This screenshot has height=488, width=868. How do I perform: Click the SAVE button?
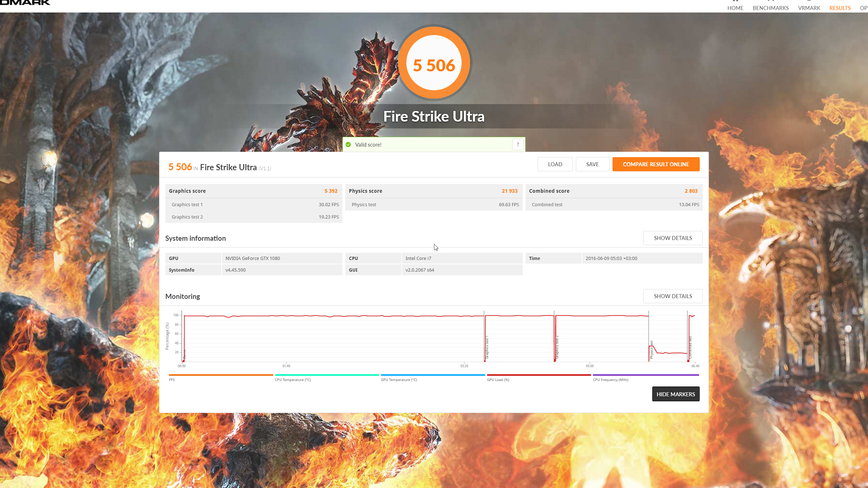592,164
